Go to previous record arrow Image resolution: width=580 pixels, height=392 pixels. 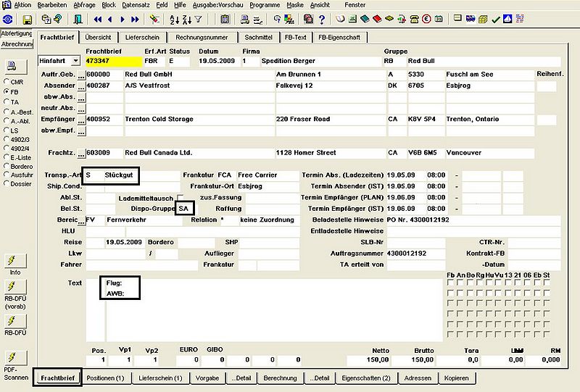coord(110,20)
